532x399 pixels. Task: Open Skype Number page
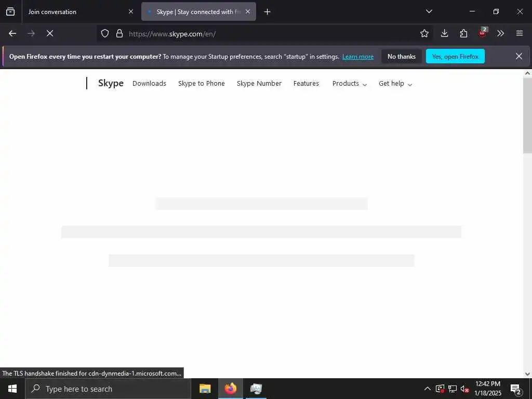(259, 84)
